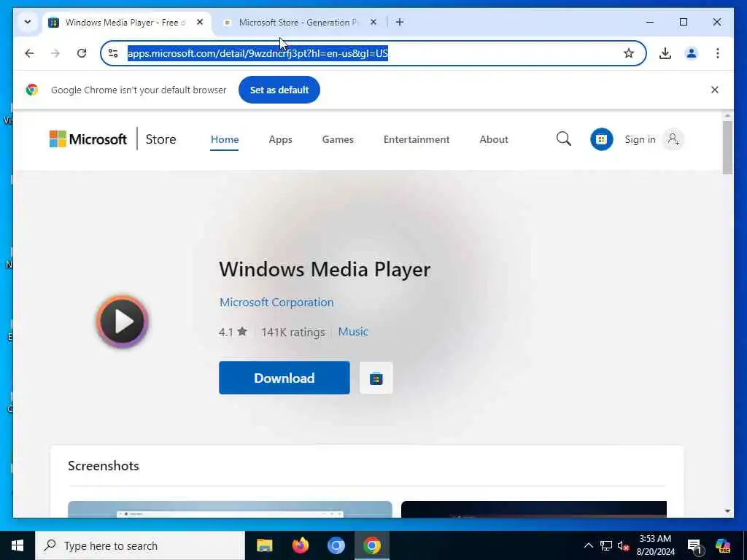Click the Screenshots heading

(104, 465)
